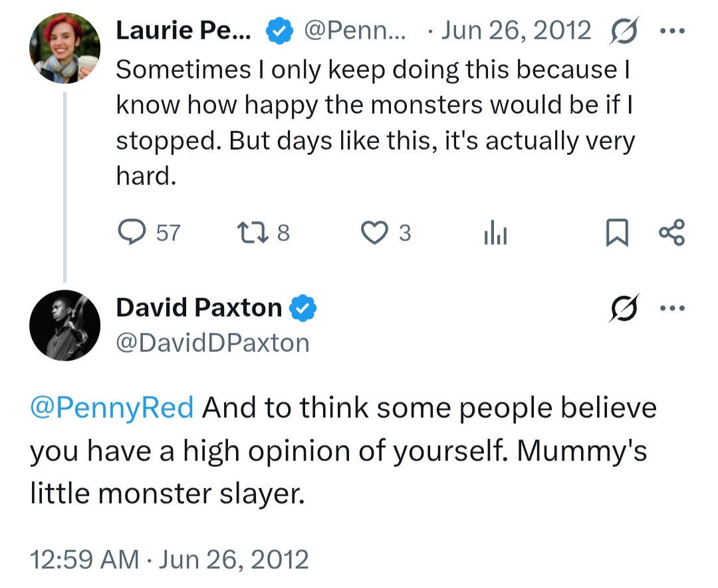Open the @DavidDPaxton handle
The width and height of the screenshot is (718, 588).
pos(213,343)
